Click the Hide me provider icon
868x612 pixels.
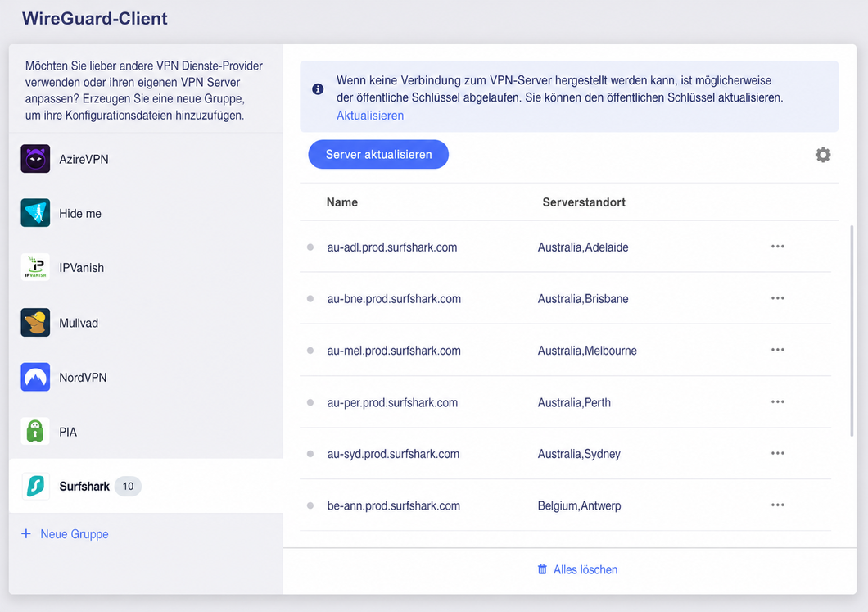35,213
